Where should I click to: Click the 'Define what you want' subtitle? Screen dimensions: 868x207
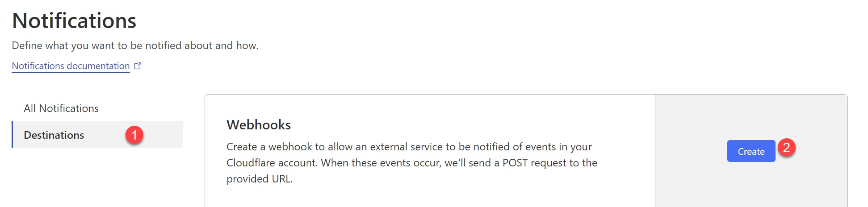click(135, 46)
